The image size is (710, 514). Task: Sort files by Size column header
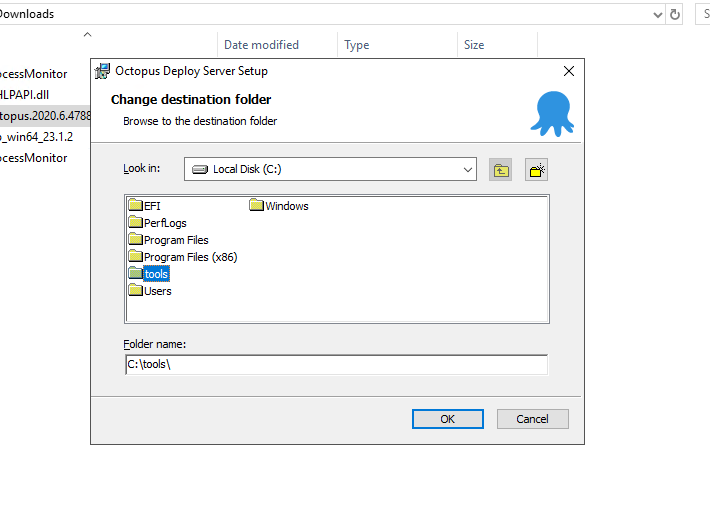(x=474, y=45)
